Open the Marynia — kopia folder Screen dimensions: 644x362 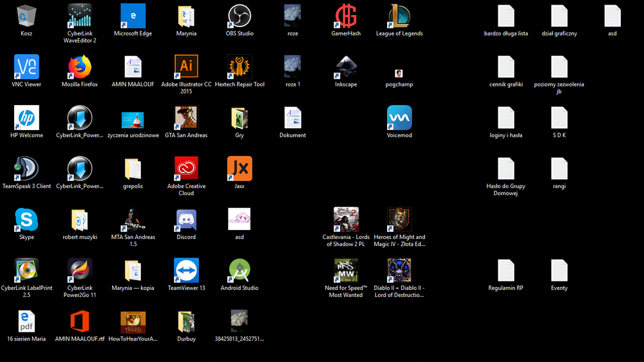tap(133, 271)
